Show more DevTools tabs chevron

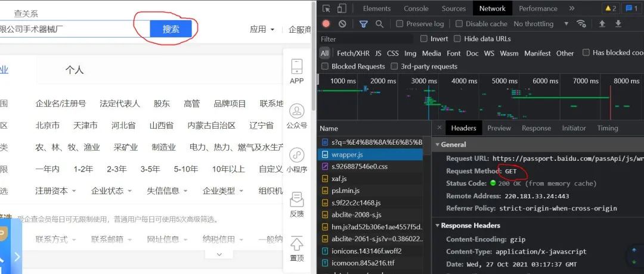tap(572, 8)
